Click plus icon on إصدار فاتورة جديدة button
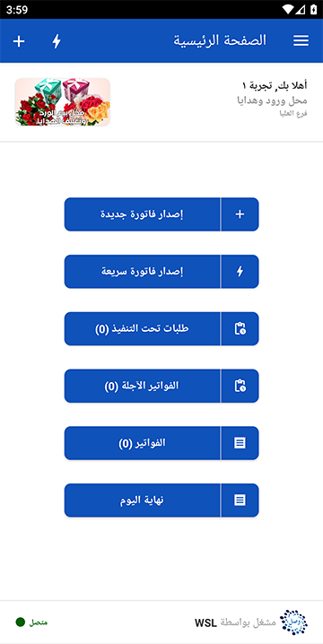Viewport: 323px width, 644px height. coord(240,214)
